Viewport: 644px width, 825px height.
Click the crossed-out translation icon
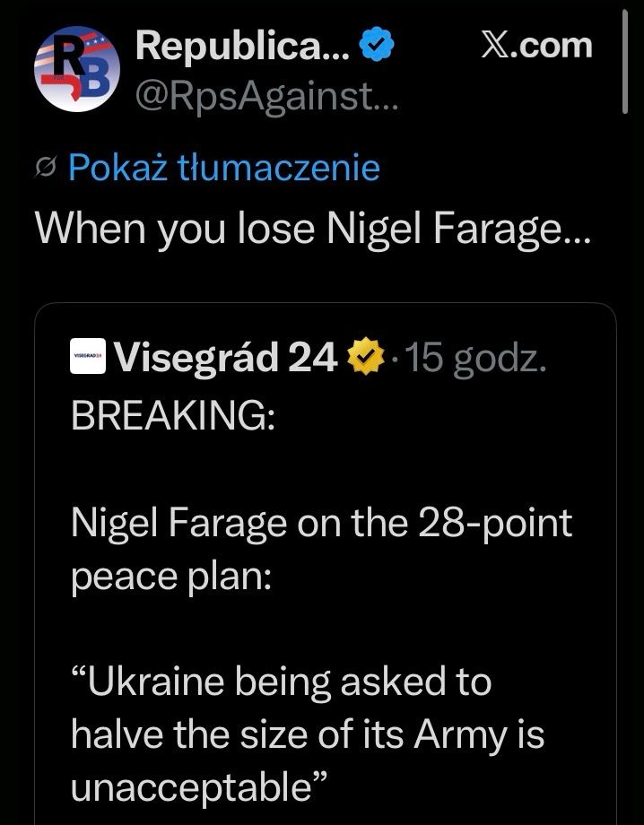tap(46, 168)
